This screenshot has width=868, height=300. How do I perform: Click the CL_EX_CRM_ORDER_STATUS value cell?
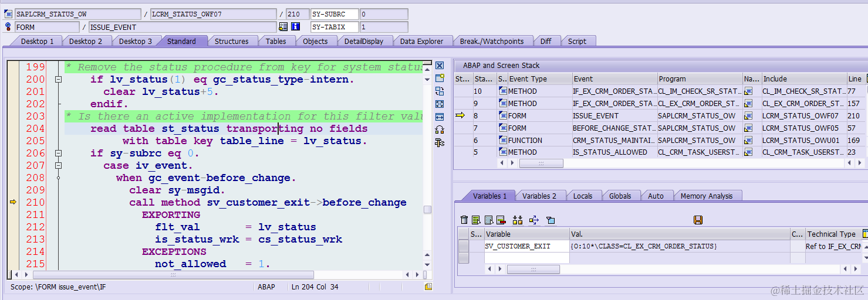click(x=680, y=246)
